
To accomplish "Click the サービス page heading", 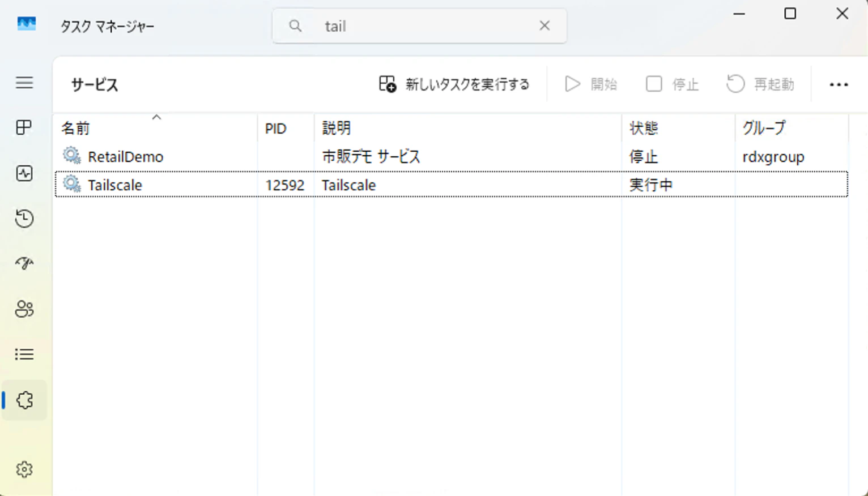I will (95, 85).
